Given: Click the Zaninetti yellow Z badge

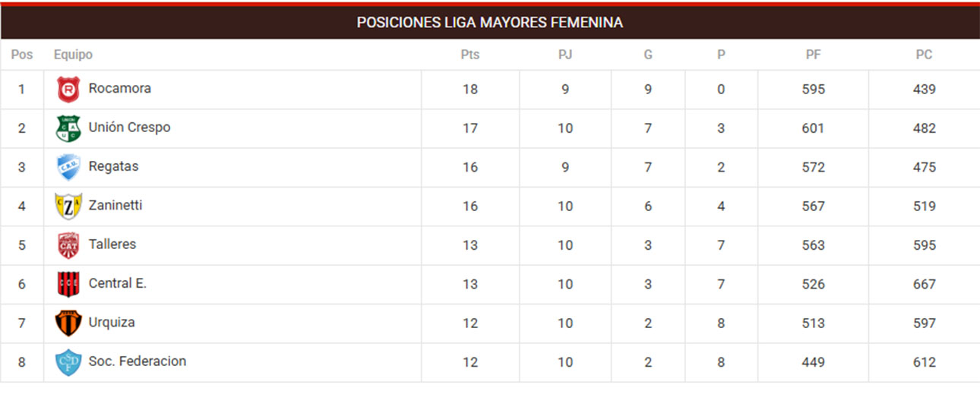Looking at the screenshot, I should (68, 207).
